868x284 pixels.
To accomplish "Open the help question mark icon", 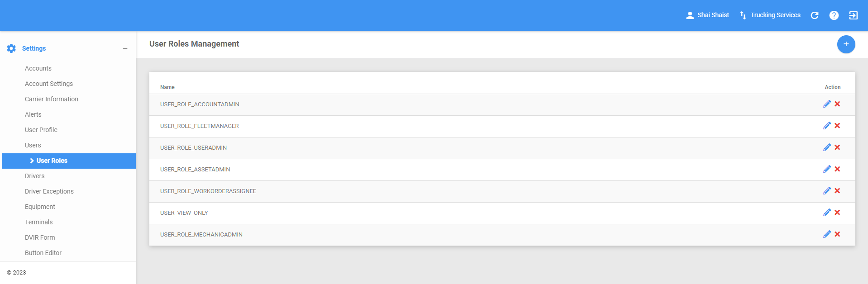I will [x=834, y=15].
